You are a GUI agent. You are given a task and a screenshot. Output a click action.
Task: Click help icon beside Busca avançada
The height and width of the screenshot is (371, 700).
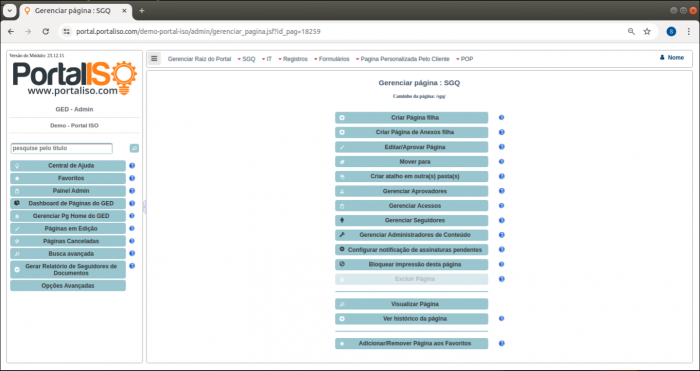pos(132,253)
